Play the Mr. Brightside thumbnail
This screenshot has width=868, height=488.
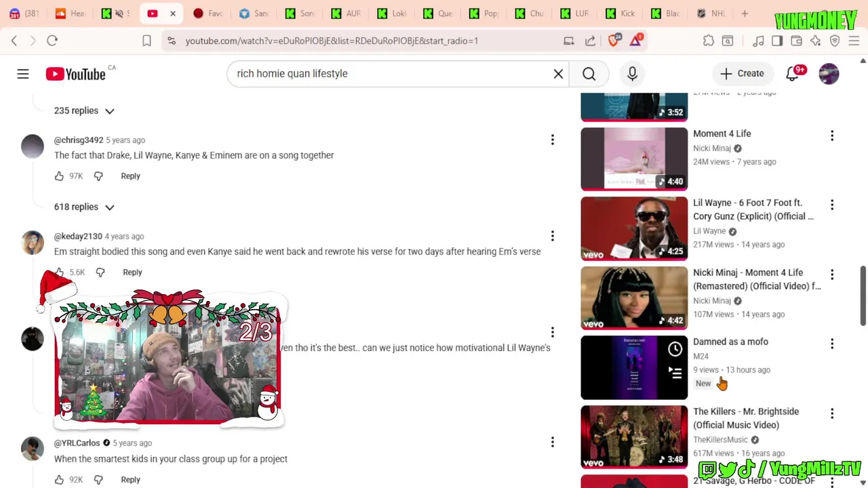click(x=634, y=436)
